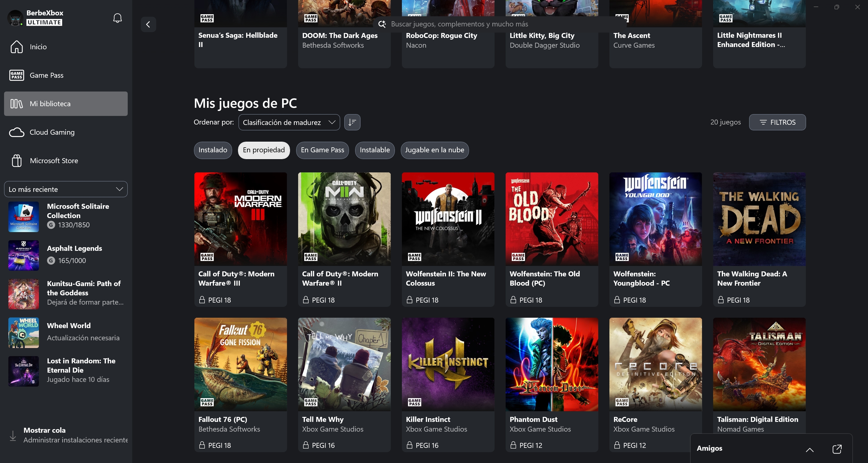This screenshot has height=463, width=868.
Task: Click the ULTIMATE membership badge
Action: tap(45, 22)
